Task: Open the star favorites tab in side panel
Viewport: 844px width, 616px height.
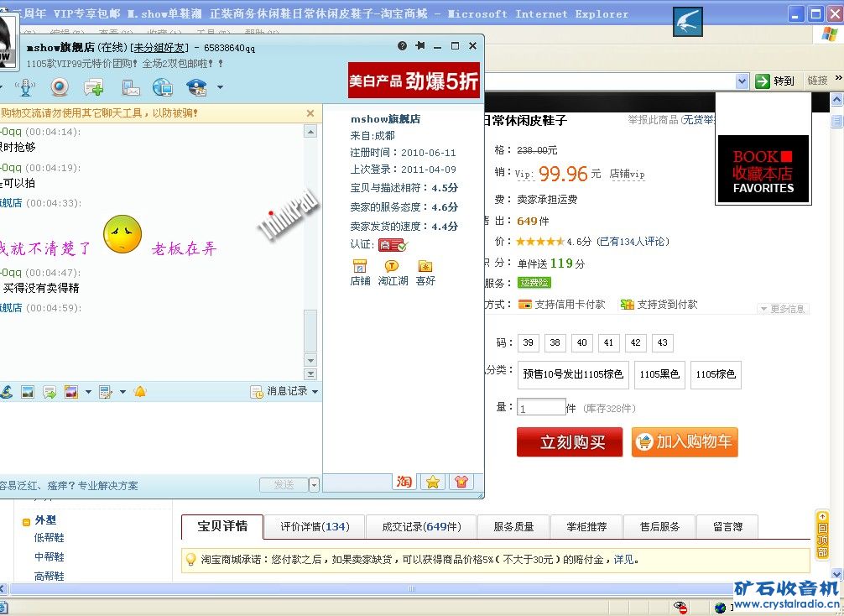Action: coord(433,482)
